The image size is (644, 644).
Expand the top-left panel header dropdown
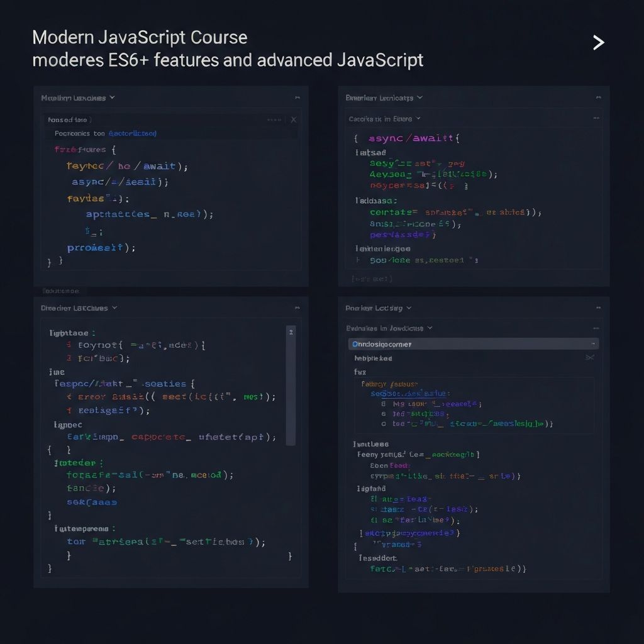click(111, 97)
